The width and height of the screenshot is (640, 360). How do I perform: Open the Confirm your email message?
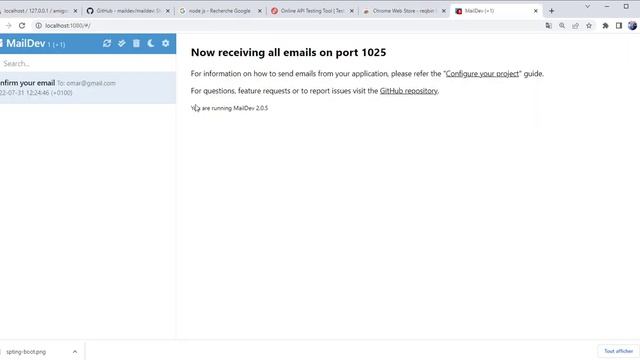[x=88, y=88]
